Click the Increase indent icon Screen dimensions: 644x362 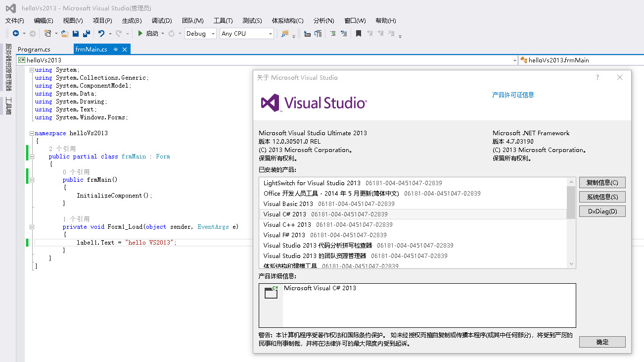point(318,34)
